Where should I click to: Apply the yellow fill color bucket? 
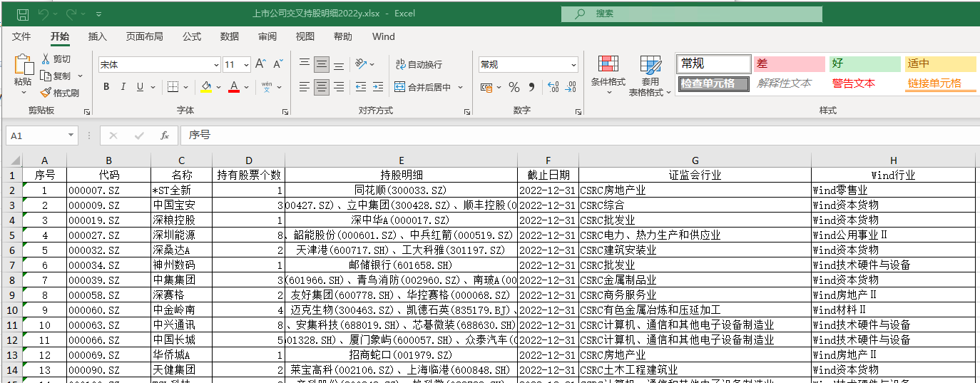[x=206, y=87]
